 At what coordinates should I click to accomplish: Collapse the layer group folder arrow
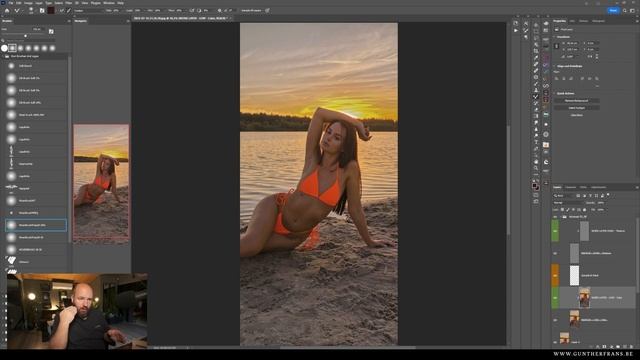(x=561, y=217)
